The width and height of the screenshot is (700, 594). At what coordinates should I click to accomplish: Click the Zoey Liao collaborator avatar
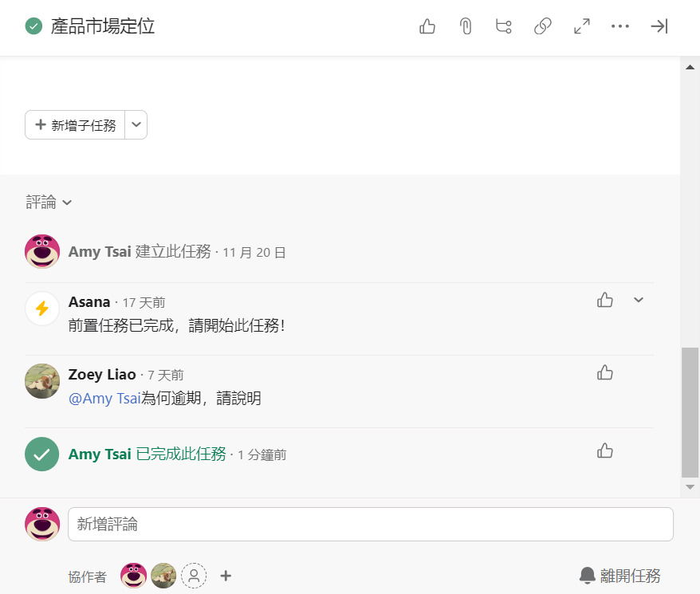coord(163,576)
